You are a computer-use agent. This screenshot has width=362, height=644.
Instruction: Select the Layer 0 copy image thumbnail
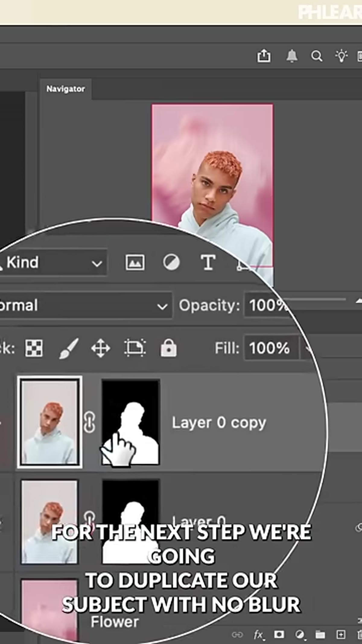coord(50,422)
